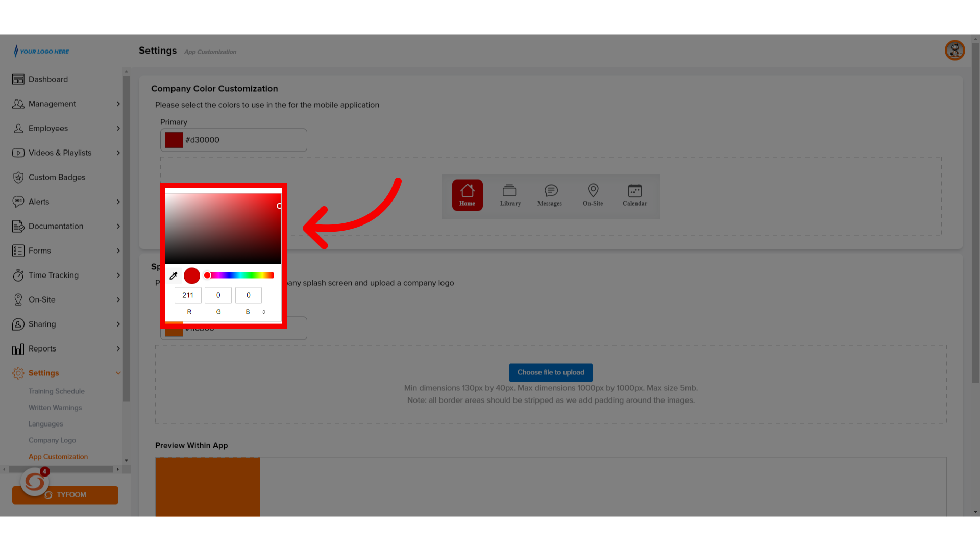Click the primary color swatch #d30000
The image size is (980, 551).
173,139
